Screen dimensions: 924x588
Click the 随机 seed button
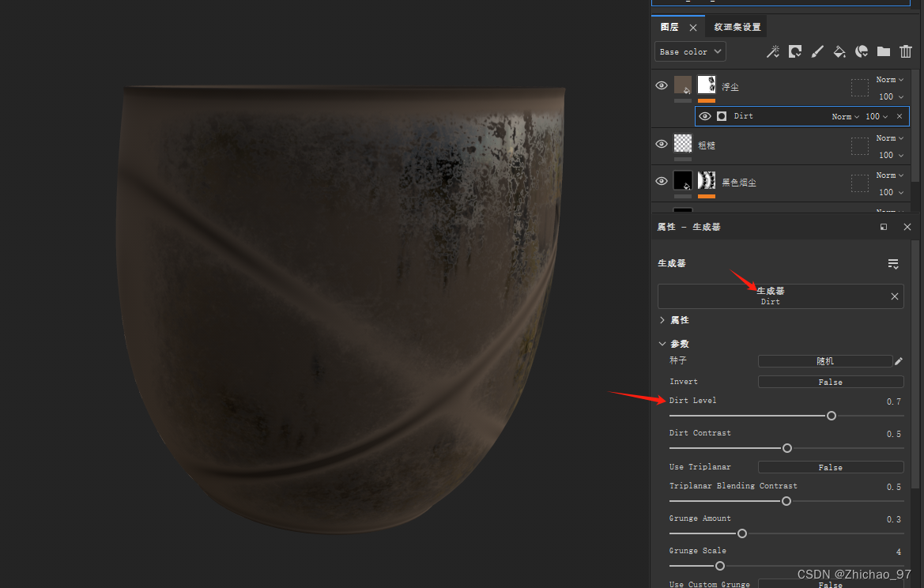point(825,361)
